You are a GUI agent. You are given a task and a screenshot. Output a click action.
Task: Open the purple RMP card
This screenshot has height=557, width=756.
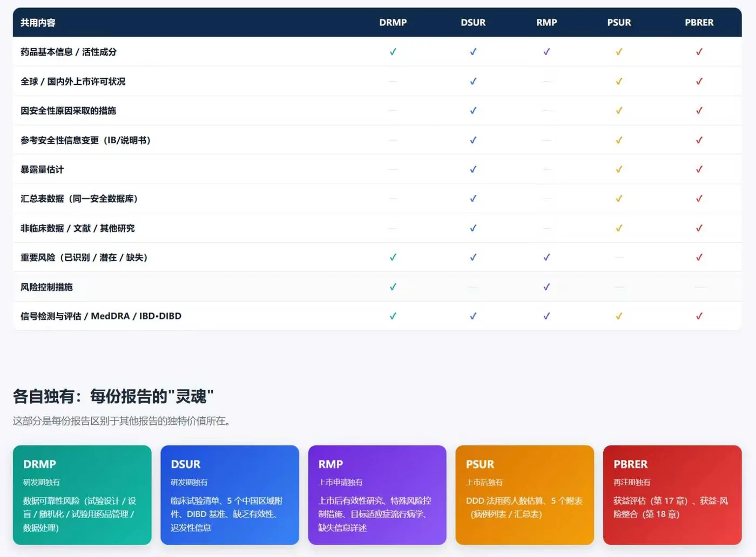377,495
